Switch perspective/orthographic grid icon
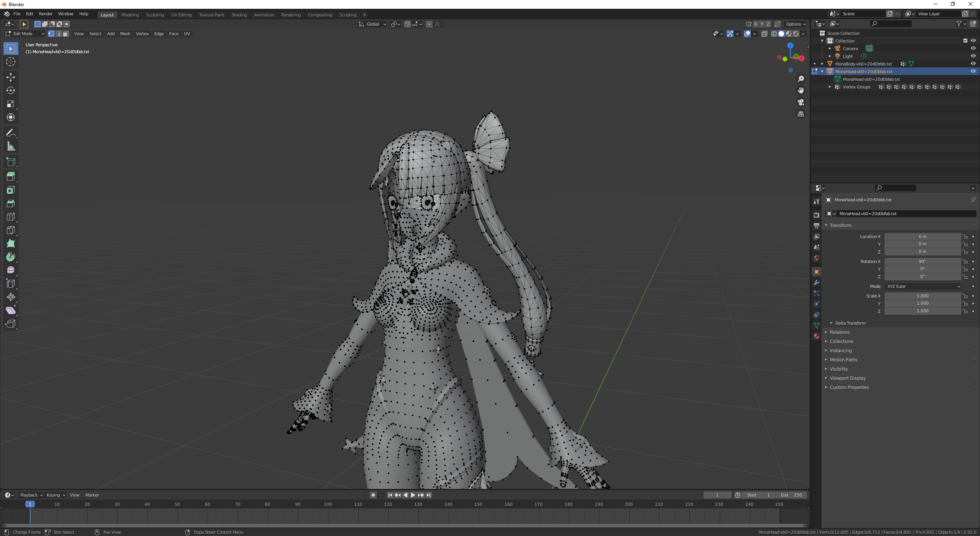 (800, 114)
